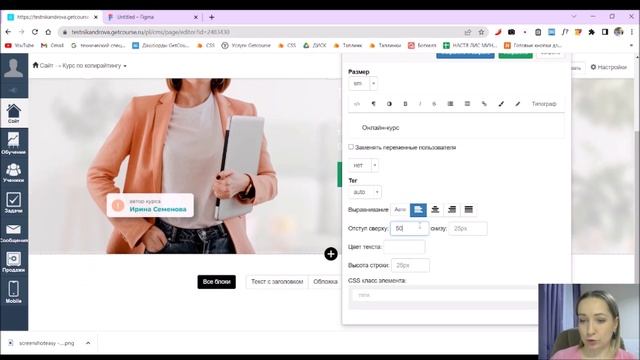Viewport: 640px width, 360px height.
Task: Set text alignment to left
Action: click(418, 209)
